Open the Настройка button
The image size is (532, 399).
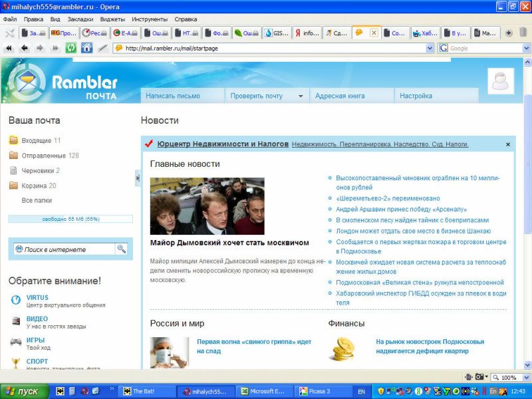(x=436, y=96)
